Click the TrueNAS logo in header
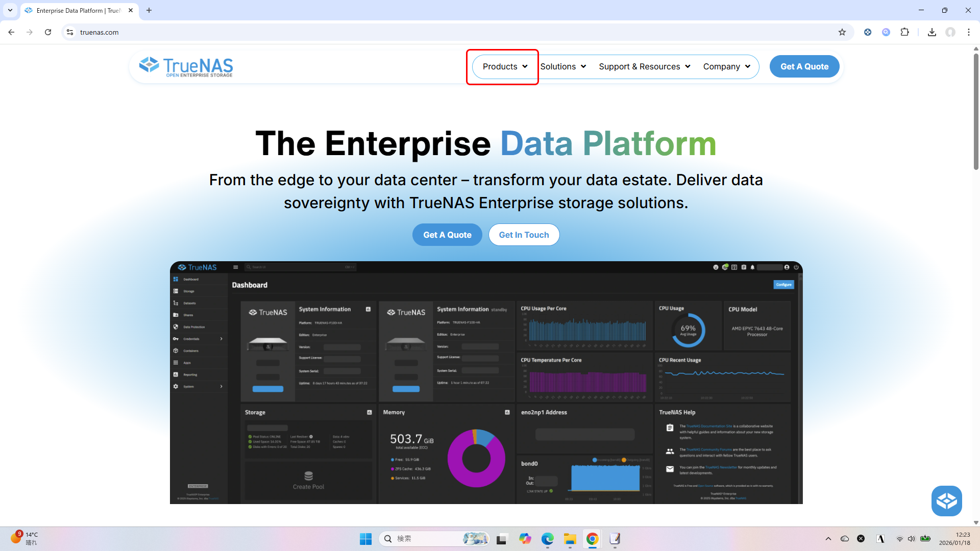 [186, 66]
